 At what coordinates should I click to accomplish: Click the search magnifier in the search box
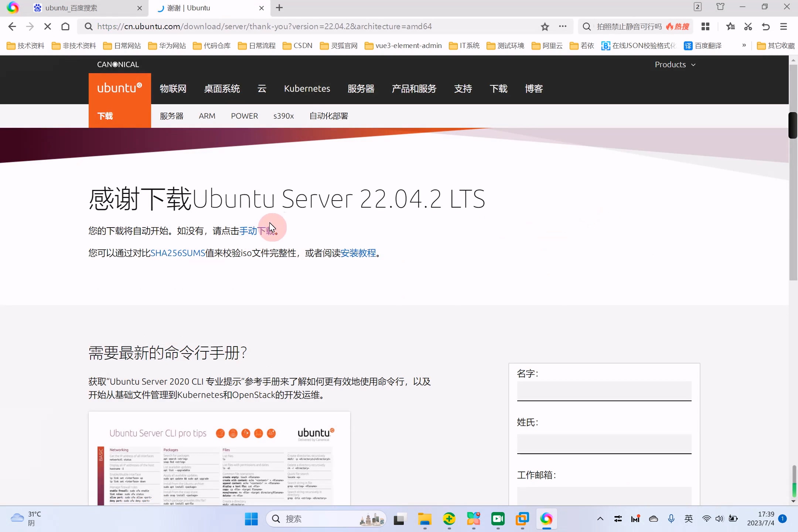point(587,27)
